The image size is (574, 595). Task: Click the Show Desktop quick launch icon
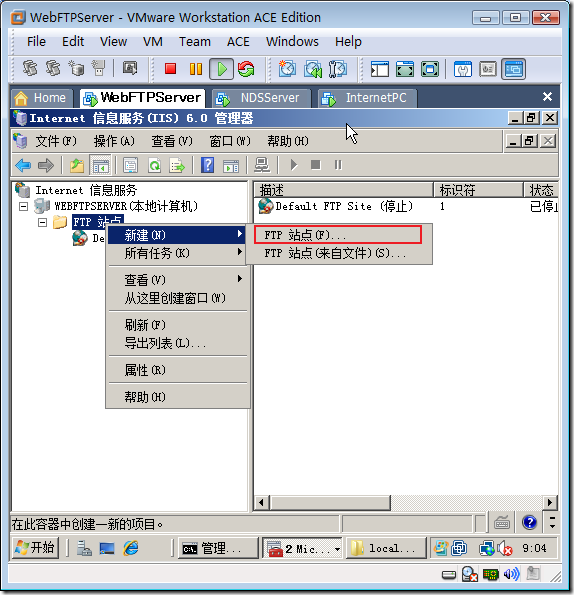point(107,548)
